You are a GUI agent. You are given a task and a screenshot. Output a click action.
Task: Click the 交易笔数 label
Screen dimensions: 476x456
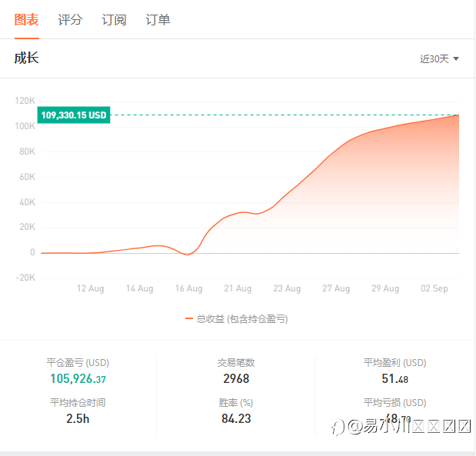236,362
